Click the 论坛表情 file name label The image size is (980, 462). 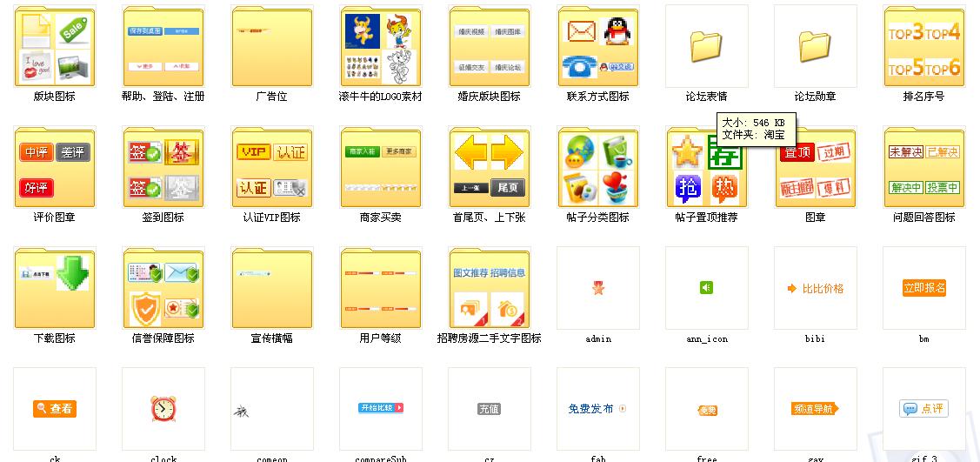coord(707,97)
